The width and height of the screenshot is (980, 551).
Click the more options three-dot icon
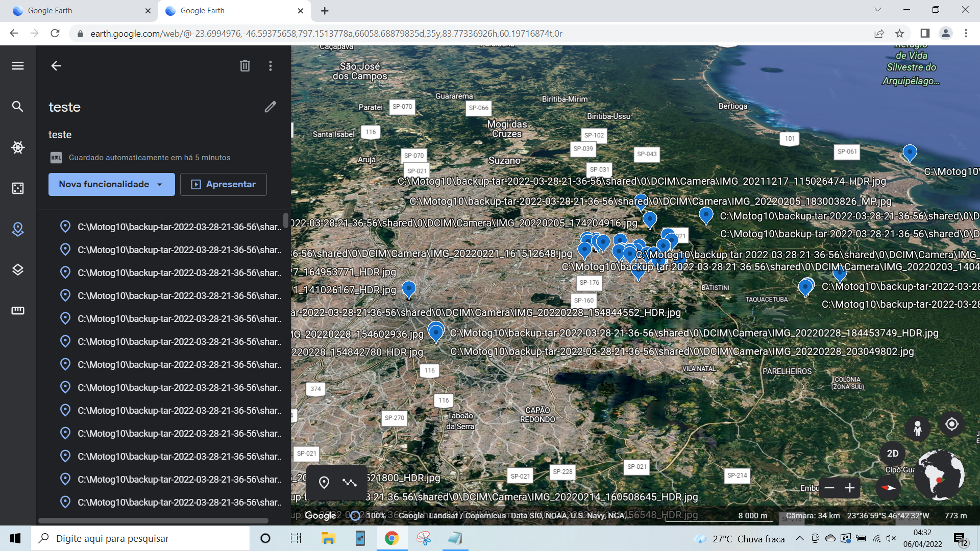coord(270,65)
